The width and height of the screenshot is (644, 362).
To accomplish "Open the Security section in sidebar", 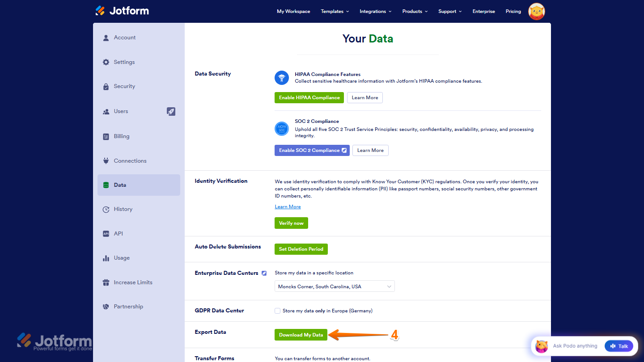I will click(139, 87).
